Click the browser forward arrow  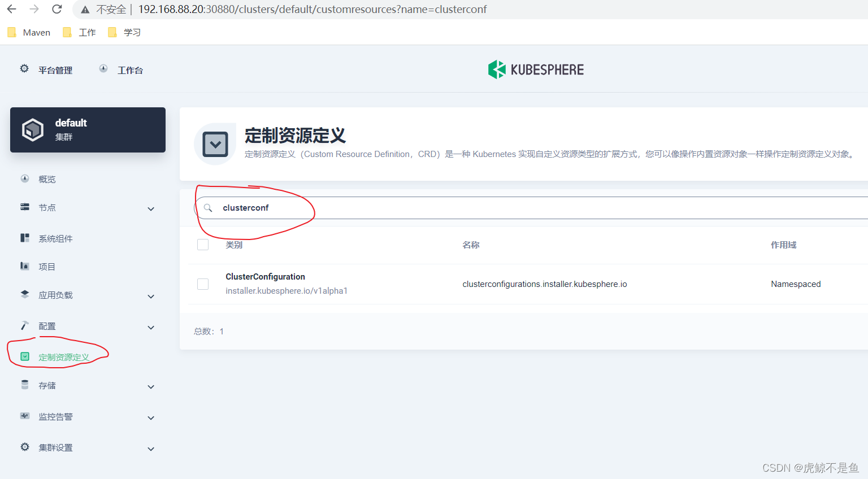(x=34, y=9)
